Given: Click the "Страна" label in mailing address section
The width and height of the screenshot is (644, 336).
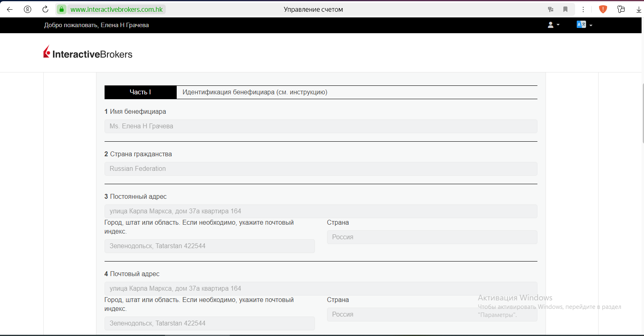Looking at the screenshot, I should pos(338,300).
